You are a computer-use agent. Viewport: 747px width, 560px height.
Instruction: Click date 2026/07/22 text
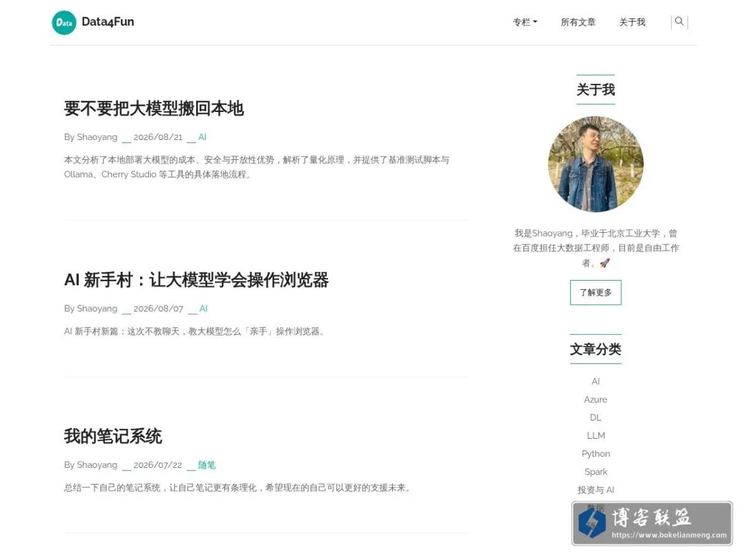157,465
